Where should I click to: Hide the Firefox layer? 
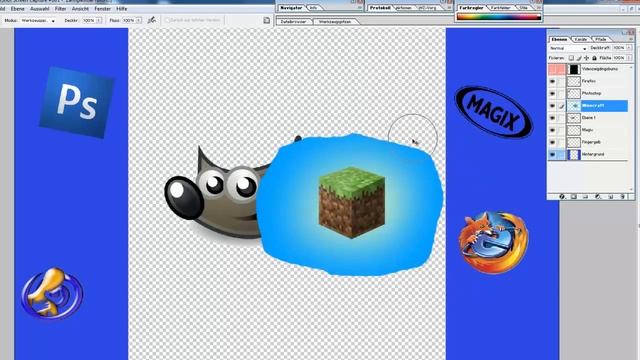pyautogui.click(x=552, y=81)
